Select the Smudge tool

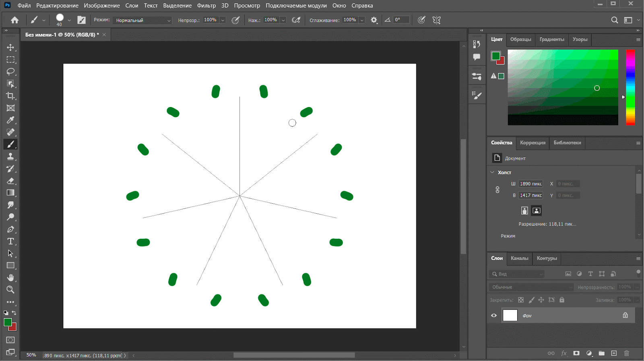pyautogui.click(x=10, y=205)
